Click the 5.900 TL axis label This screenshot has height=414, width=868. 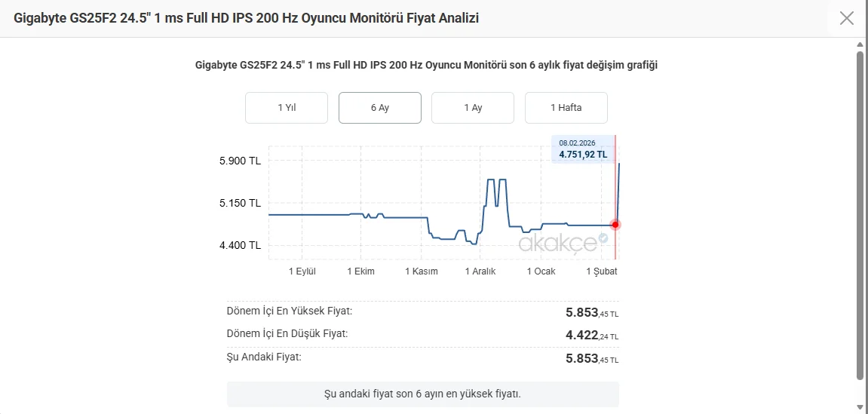coord(240,161)
